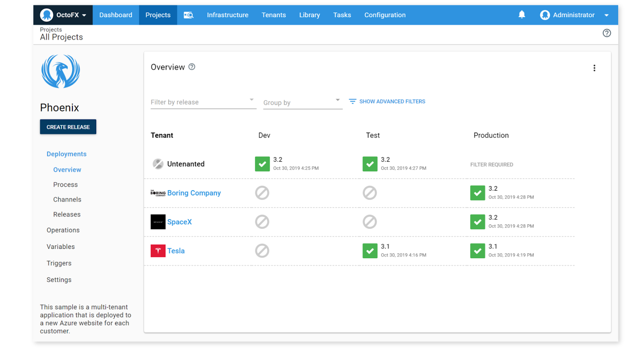Open the Overview three-dot overflow menu
Image resolution: width=644 pixels, height=351 pixels.
(594, 68)
